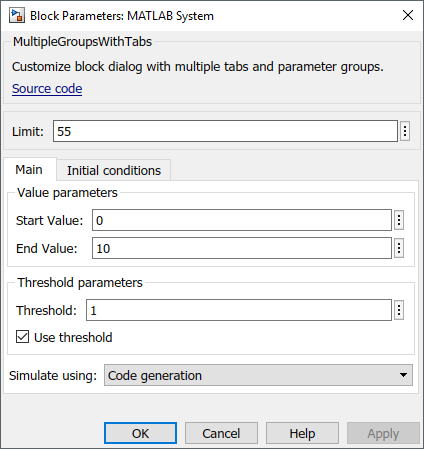Open the three-dot options menu for Limit
The width and height of the screenshot is (424, 449).
click(405, 131)
